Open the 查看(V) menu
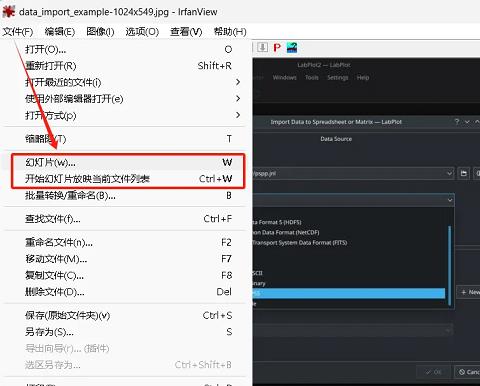 [x=186, y=32]
